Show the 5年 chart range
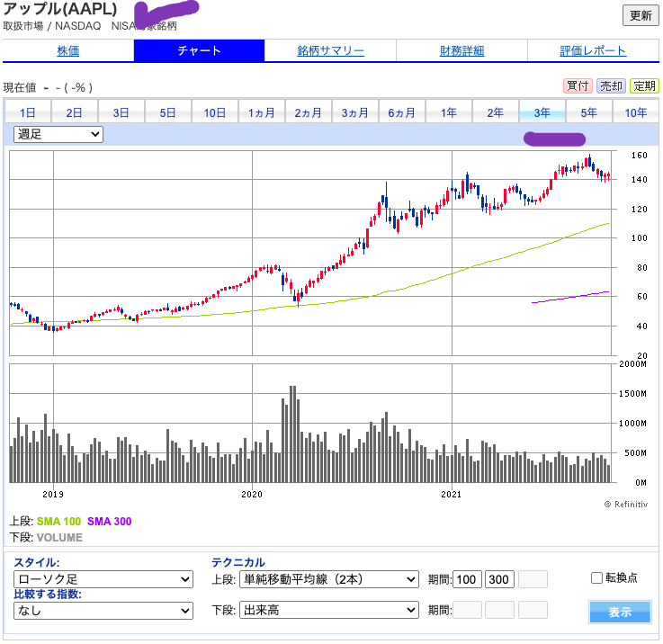 click(x=589, y=112)
